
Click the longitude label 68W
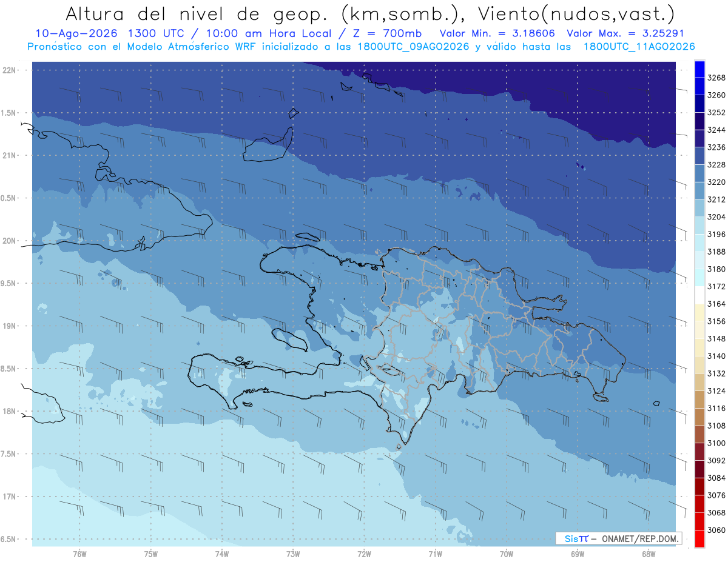tap(649, 554)
